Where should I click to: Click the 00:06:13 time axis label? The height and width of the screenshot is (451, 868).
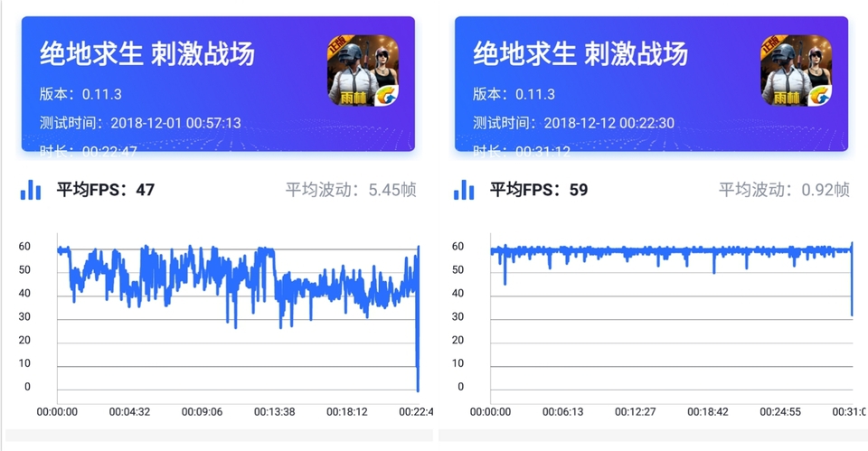pyautogui.click(x=563, y=412)
